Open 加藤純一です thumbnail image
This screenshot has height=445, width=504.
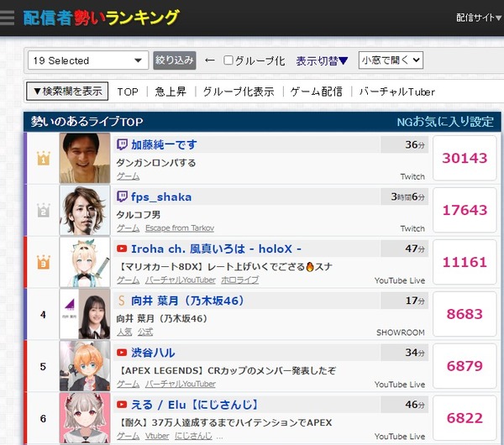[x=85, y=158]
